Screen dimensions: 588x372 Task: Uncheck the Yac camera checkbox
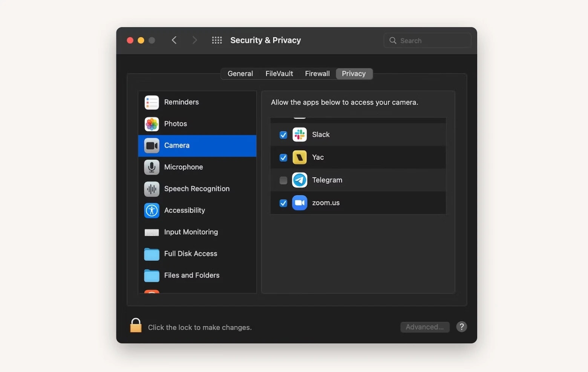[x=283, y=157]
